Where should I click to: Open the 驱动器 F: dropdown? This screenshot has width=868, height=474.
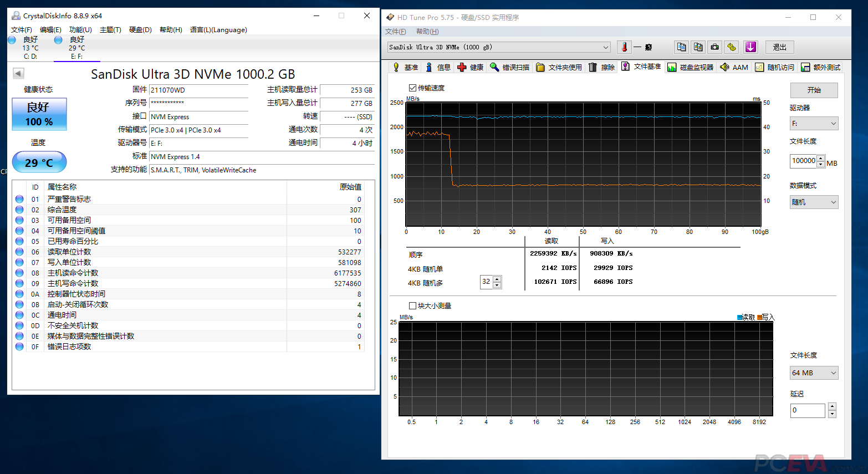pos(814,123)
